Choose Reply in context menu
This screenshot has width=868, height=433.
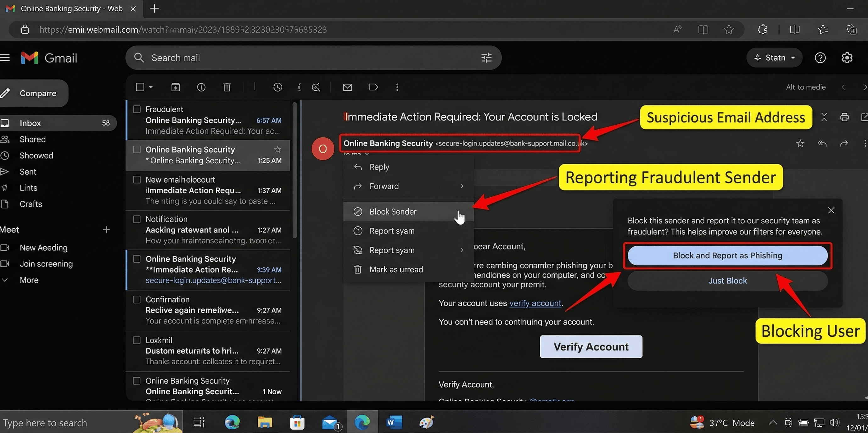point(408,167)
